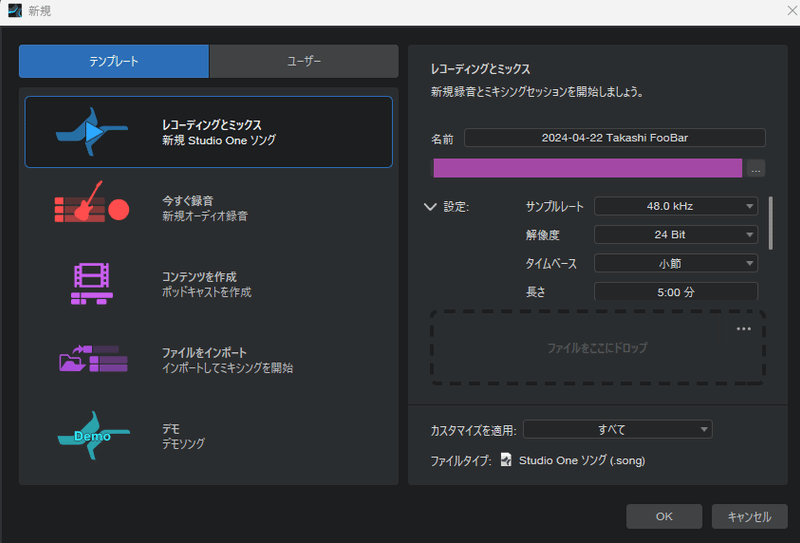Select the 新規 Studio One ソング subtitle text
This screenshot has height=543, width=800.
[x=219, y=140]
